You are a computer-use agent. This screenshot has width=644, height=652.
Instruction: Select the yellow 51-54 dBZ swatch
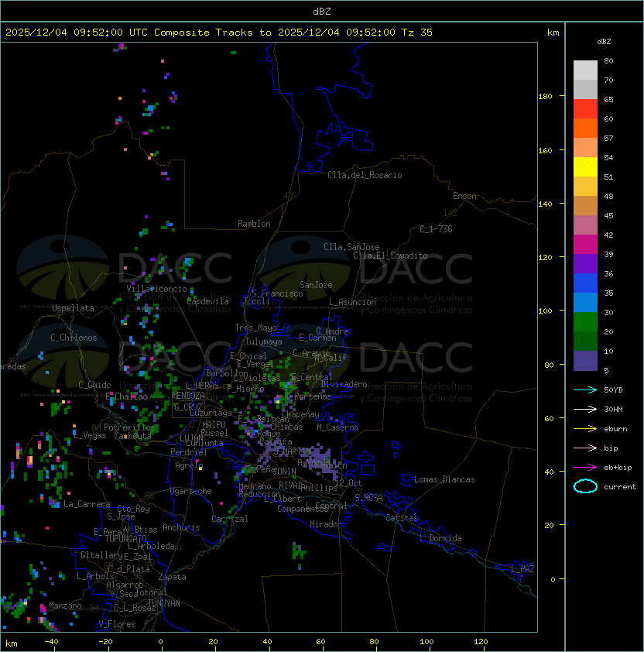tap(585, 167)
